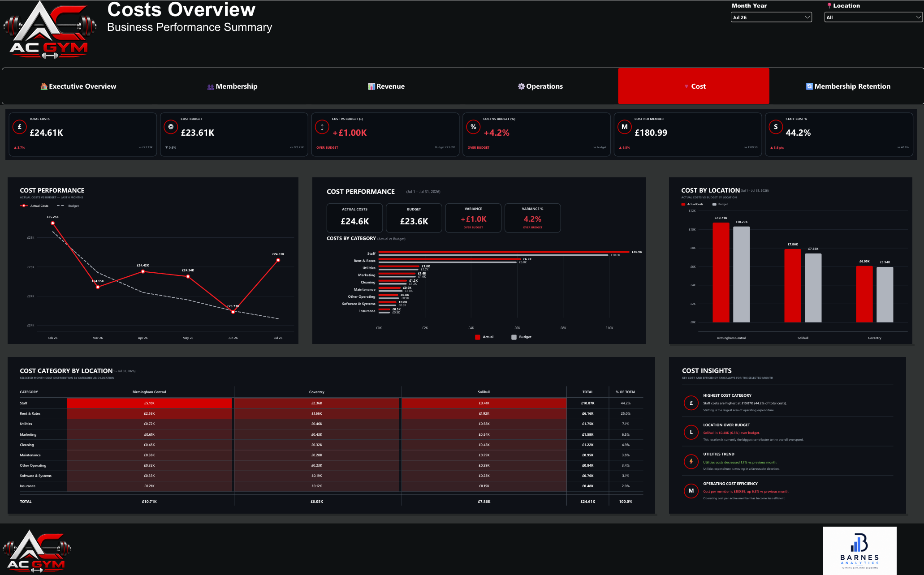The image size is (924, 575).
Task: Click the red Birmingham Central actual costs bar
Action: [x=721, y=272]
